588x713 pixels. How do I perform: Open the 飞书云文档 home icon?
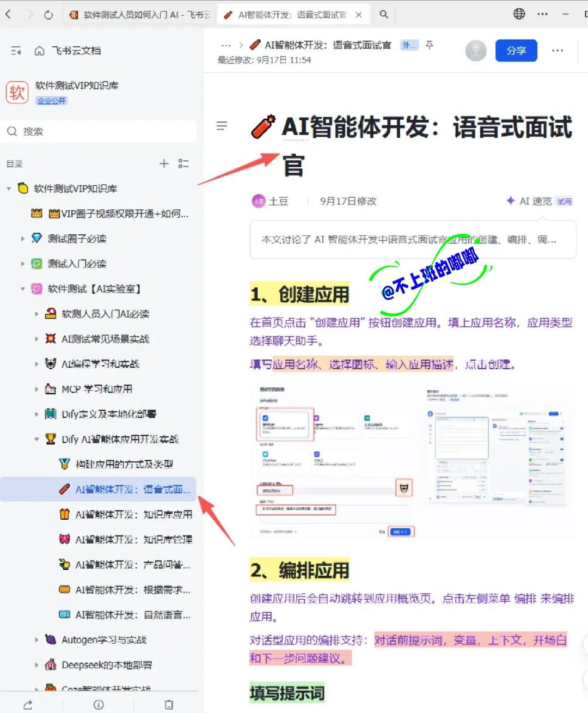[x=39, y=51]
